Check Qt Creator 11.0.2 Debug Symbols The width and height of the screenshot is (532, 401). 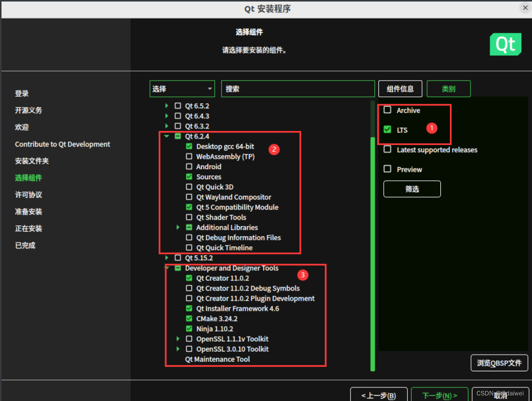coord(189,288)
